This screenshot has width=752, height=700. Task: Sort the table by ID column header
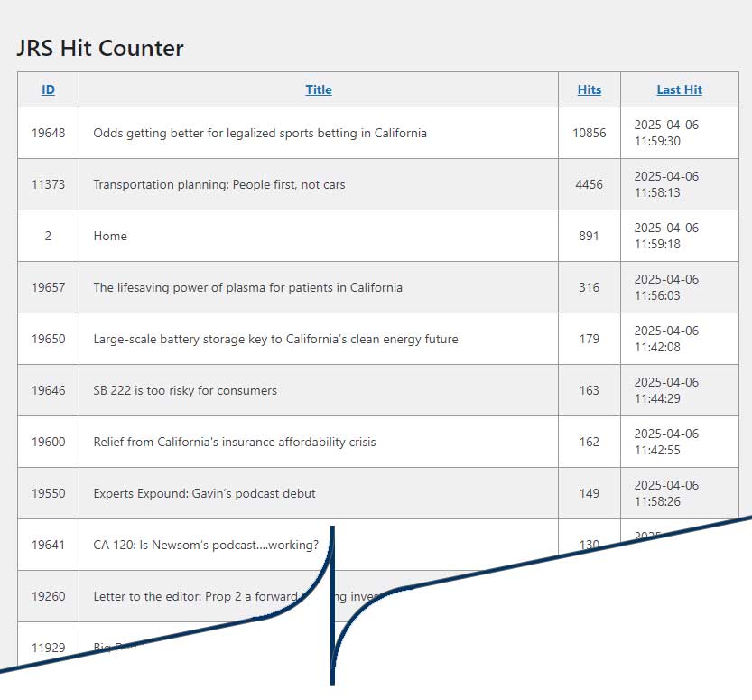click(48, 89)
